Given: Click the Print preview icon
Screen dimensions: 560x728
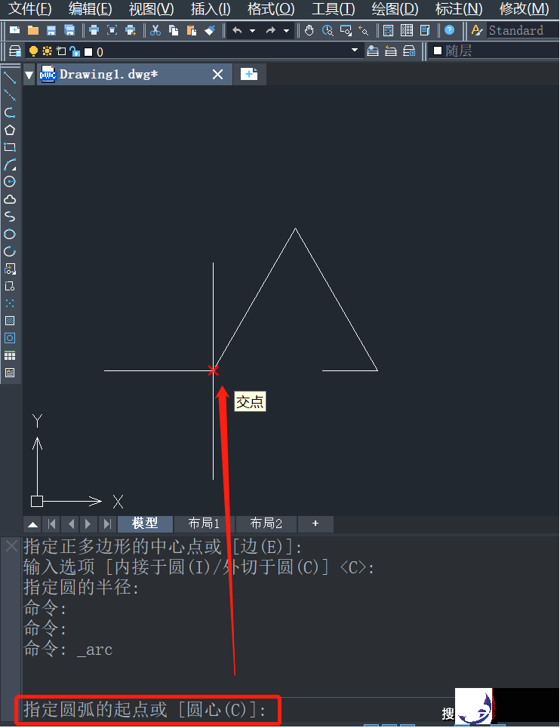Looking at the screenshot, I should (112, 31).
